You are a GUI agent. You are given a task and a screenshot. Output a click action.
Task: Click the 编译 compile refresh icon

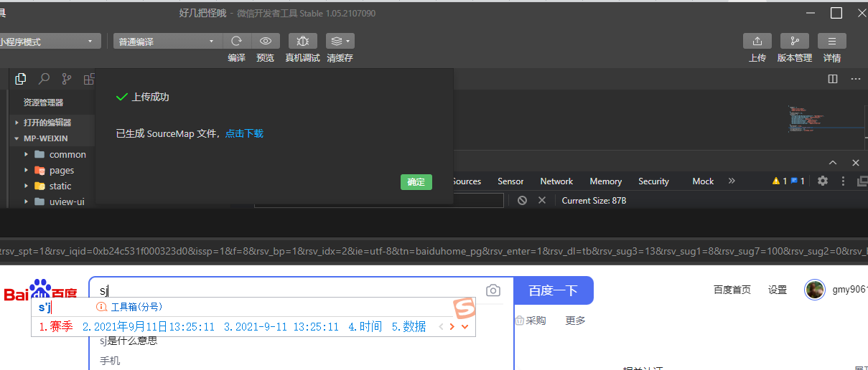[236, 41]
